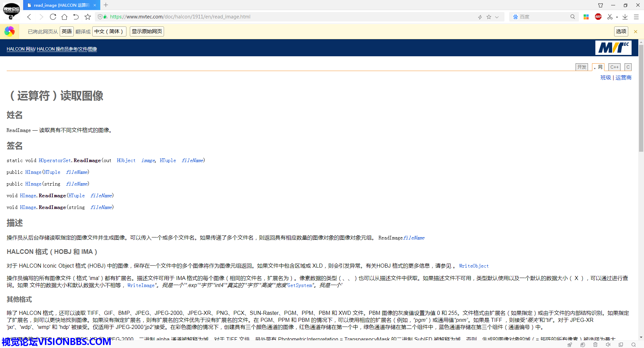This screenshot has height=348, width=644.
Task: Open the source language 英语 selector
Action: click(x=67, y=31)
